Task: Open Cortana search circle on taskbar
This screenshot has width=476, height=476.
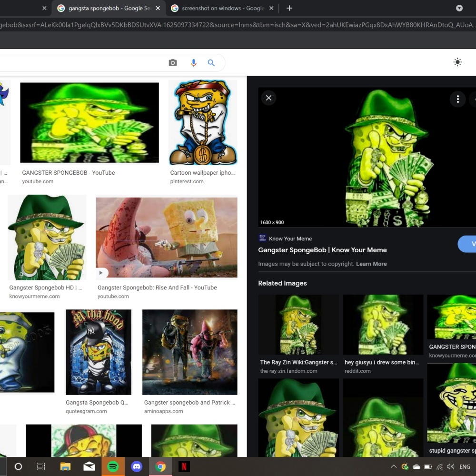Action: (x=18, y=466)
